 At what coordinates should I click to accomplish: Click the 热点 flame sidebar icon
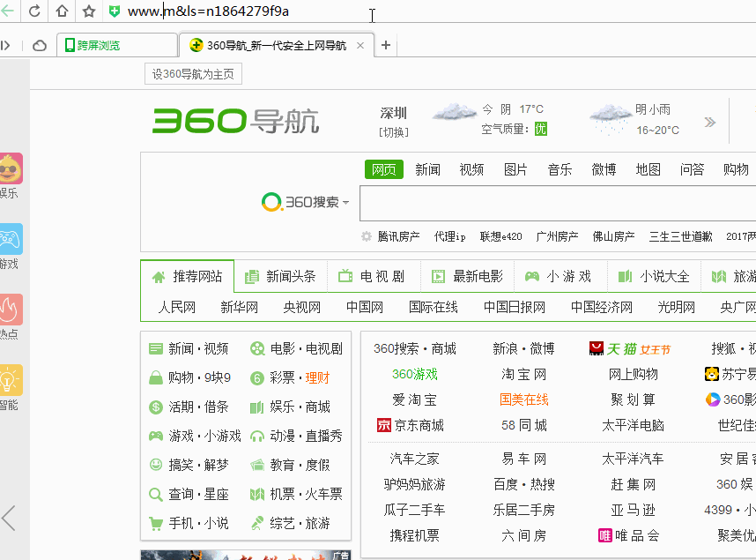tap(11, 310)
